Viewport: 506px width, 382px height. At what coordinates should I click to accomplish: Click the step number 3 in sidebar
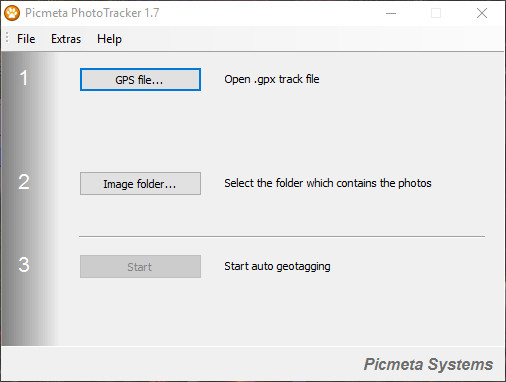click(x=24, y=265)
